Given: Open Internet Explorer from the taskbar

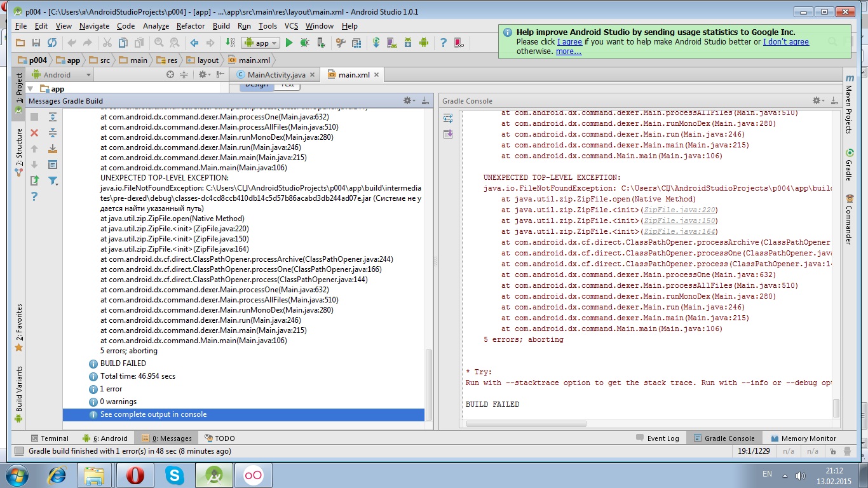Looking at the screenshot, I should 57,475.
